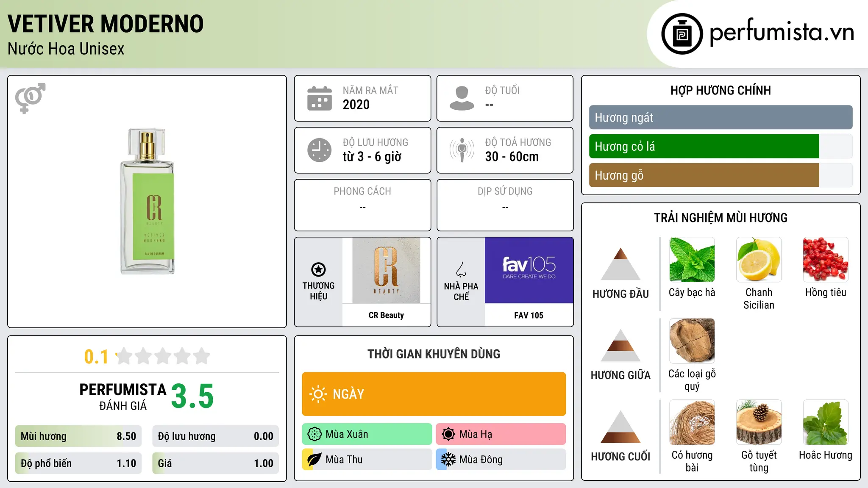868x488 pixels.
Task: Click the Độ lưu hương 0.00 score bar
Action: click(x=215, y=436)
